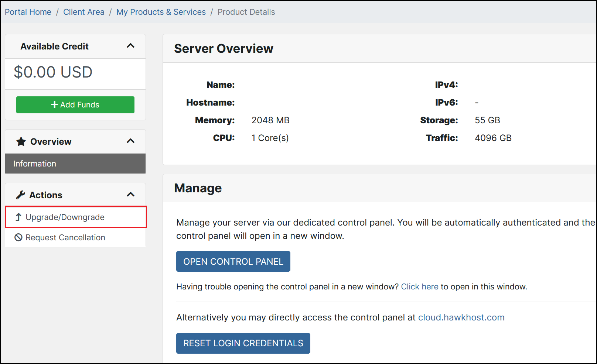Viewport: 597px width, 364px height.
Task: Click the plus icon on Add Funds
Action: point(54,105)
